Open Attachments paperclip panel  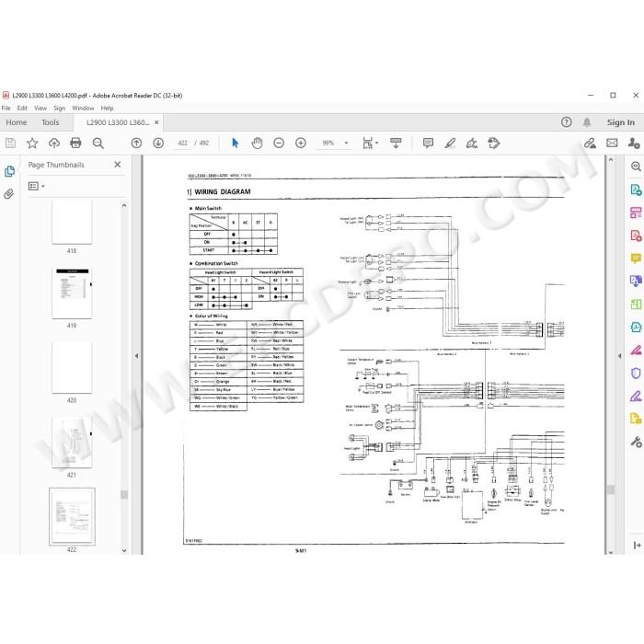tap(8, 194)
